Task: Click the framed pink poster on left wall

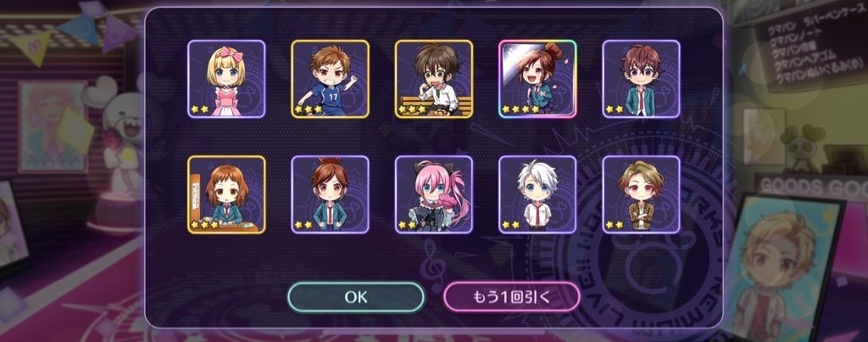Action: (53, 126)
